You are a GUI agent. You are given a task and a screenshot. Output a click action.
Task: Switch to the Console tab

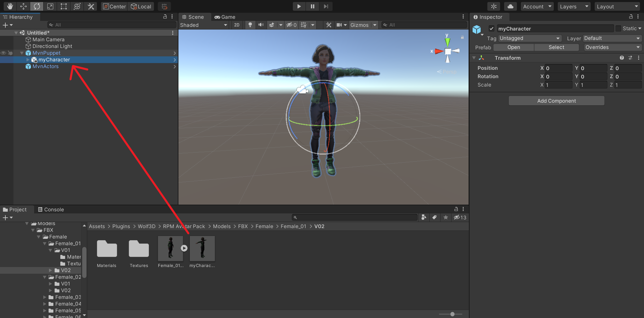coord(51,209)
